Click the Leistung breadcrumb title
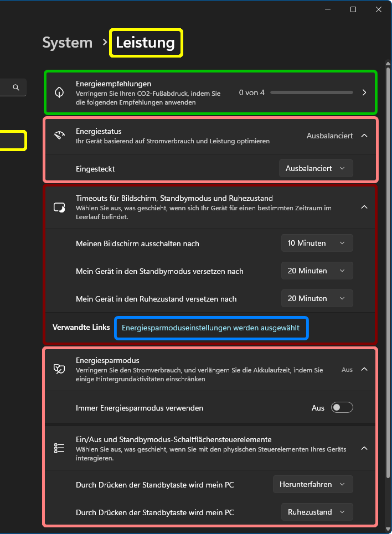 point(146,43)
